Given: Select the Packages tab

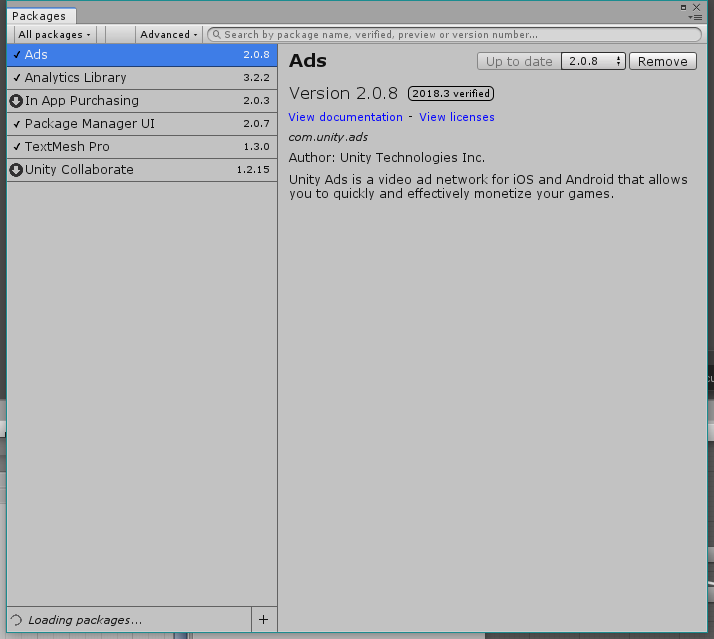Looking at the screenshot, I should [41, 16].
